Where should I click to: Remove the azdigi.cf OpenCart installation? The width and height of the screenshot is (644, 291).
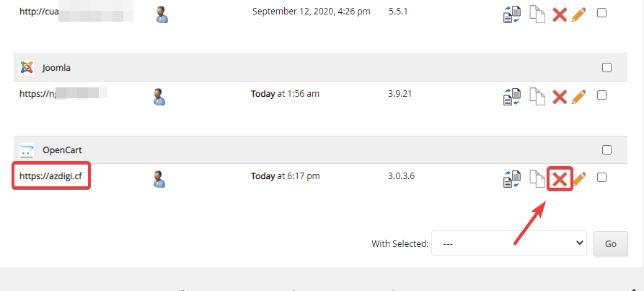pyautogui.click(x=559, y=178)
